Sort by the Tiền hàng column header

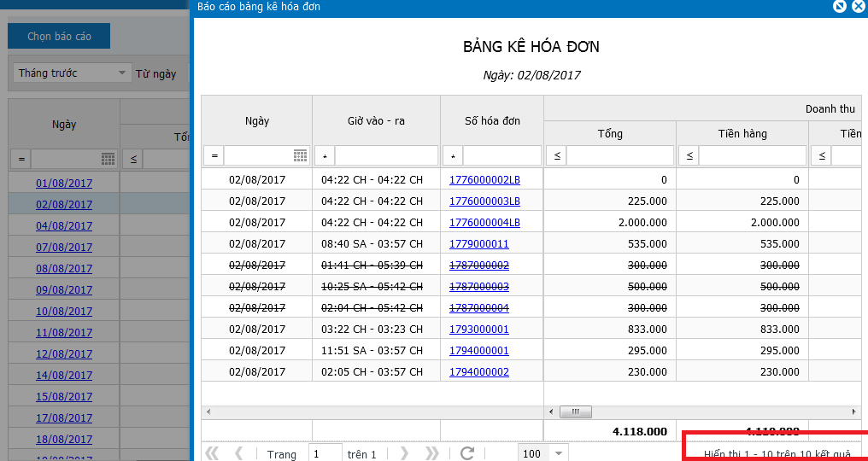tap(742, 133)
